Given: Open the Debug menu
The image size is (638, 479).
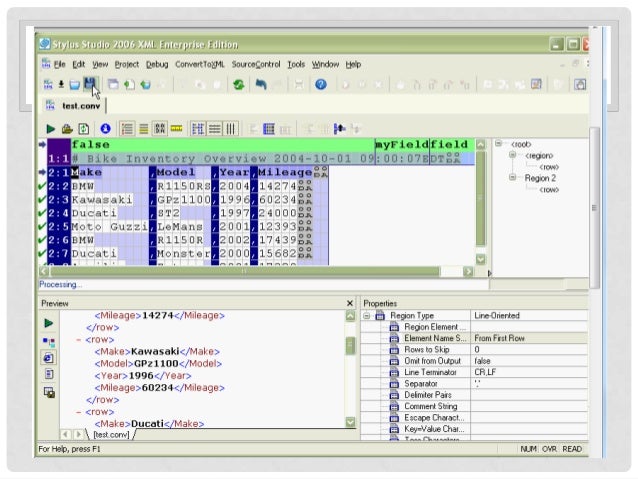Looking at the screenshot, I should [x=157, y=64].
